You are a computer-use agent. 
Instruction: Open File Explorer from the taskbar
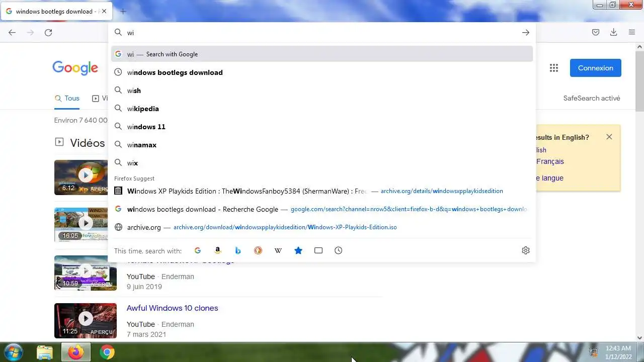click(x=45, y=352)
